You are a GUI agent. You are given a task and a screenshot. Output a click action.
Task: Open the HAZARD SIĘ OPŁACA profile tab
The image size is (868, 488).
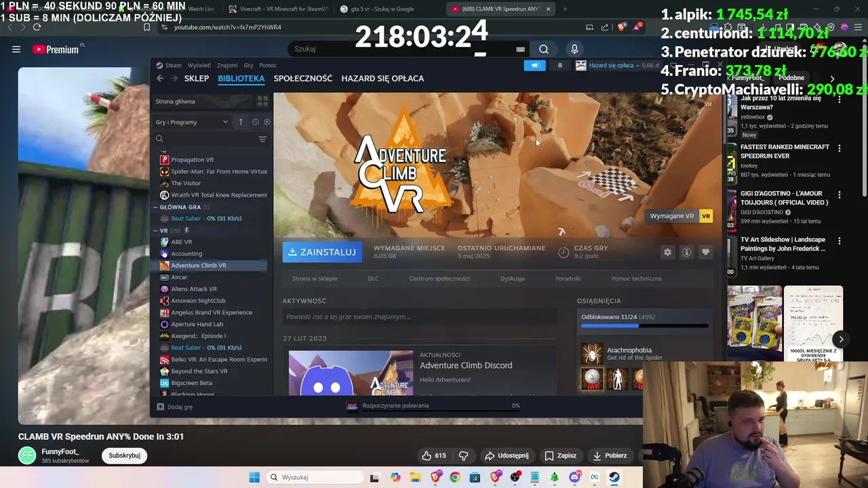point(382,79)
